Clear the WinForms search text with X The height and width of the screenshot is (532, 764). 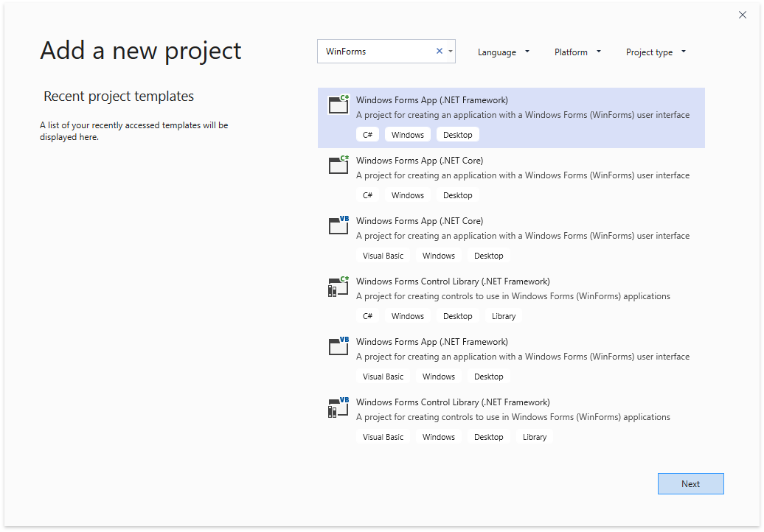[440, 52]
